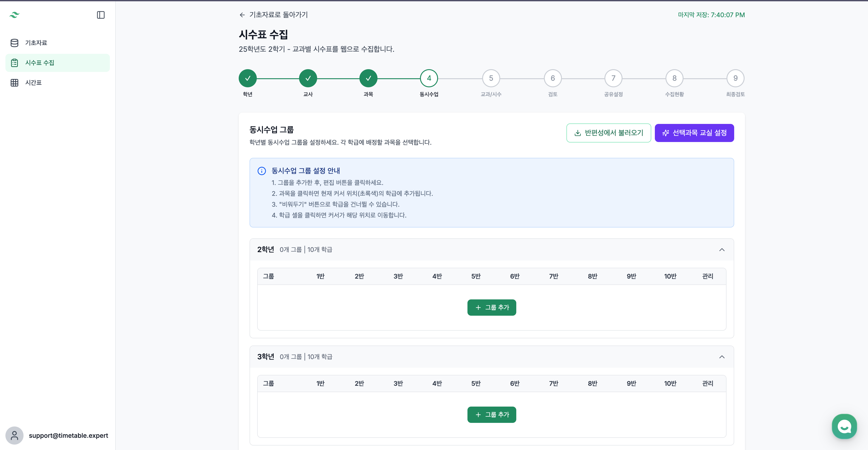Go to completed step 교사

click(x=308, y=78)
